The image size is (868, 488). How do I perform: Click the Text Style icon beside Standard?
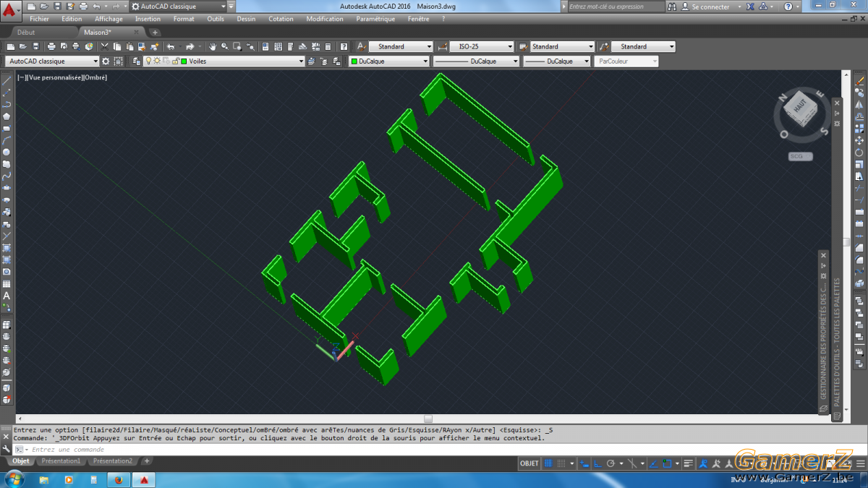(362, 46)
